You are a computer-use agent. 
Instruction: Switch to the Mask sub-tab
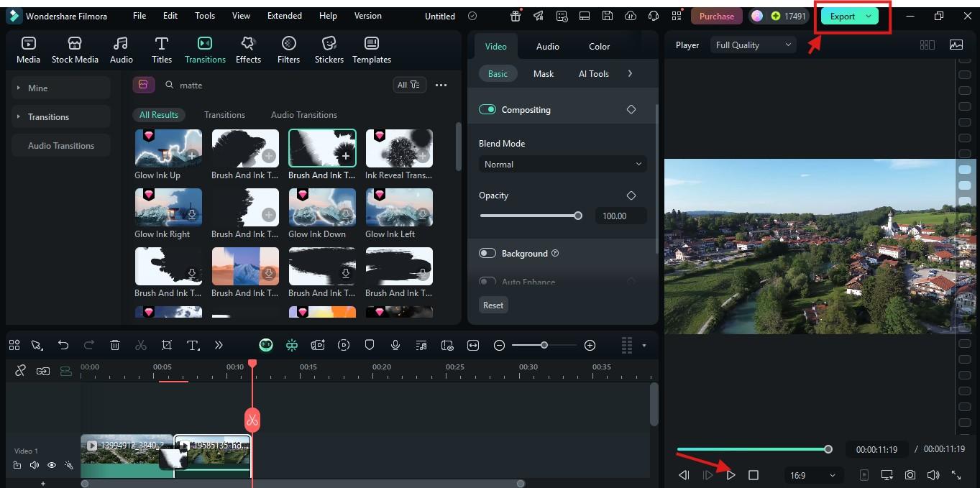point(544,73)
